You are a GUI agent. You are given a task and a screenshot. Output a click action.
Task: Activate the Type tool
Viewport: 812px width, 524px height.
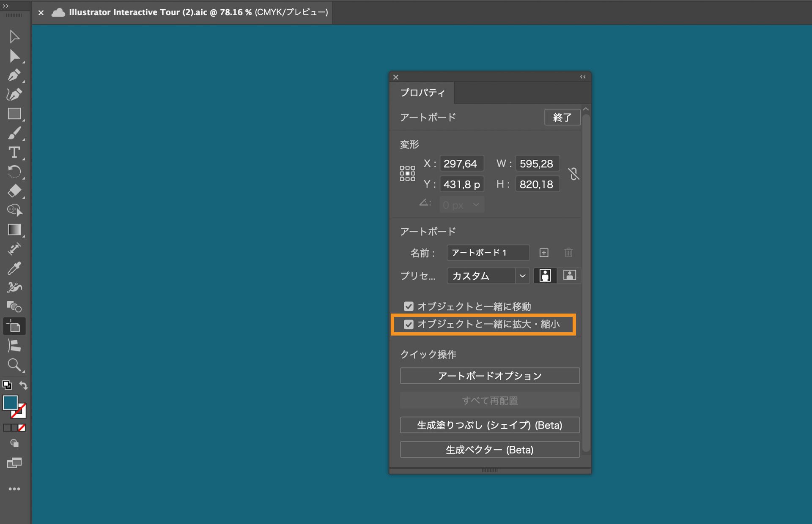point(14,153)
